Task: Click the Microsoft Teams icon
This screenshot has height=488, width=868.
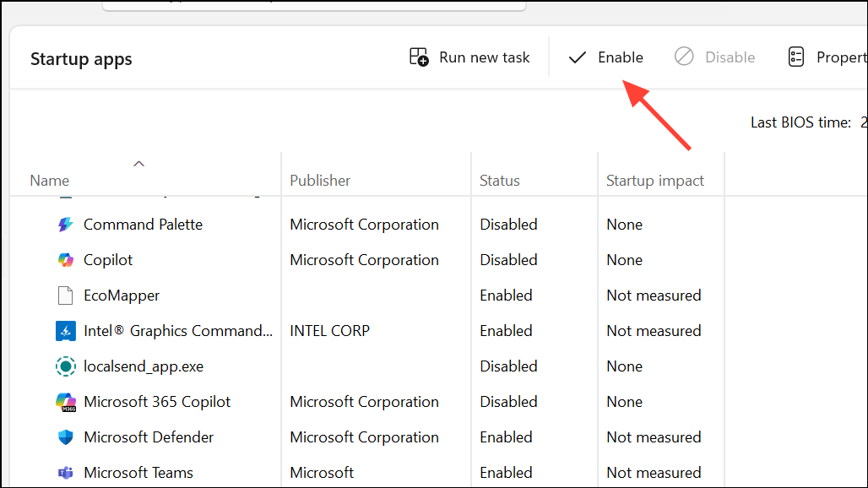Action: click(x=66, y=472)
